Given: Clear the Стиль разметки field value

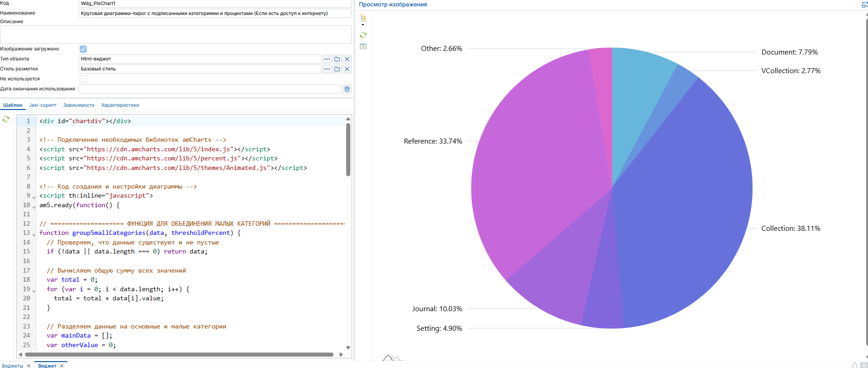Looking at the screenshot, I should 347,69.
